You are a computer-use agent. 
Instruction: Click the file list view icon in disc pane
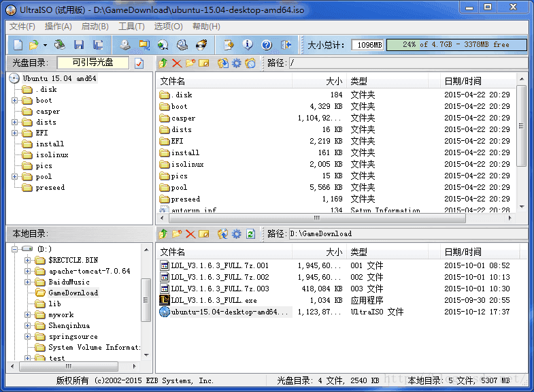click(250, 63)
